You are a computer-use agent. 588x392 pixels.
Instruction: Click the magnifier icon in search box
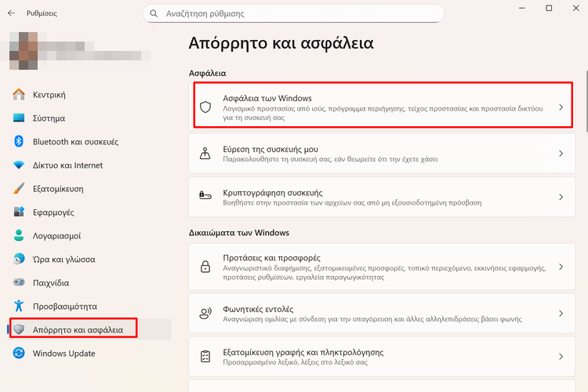154,13
